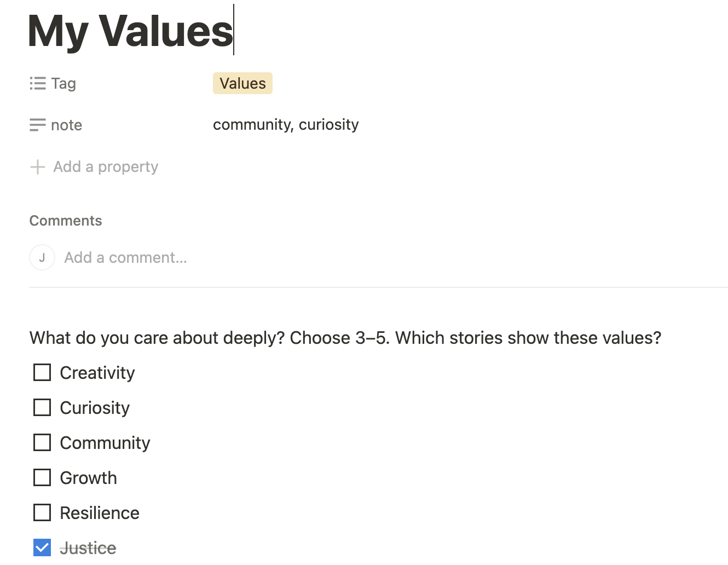Open the note property name menu
Viewport: 728px width, 565px height.
pos(66,125)
